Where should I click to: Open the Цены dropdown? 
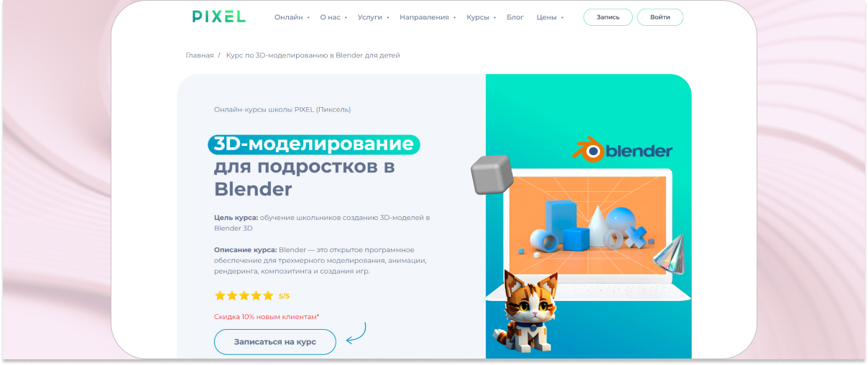point(550,17)
